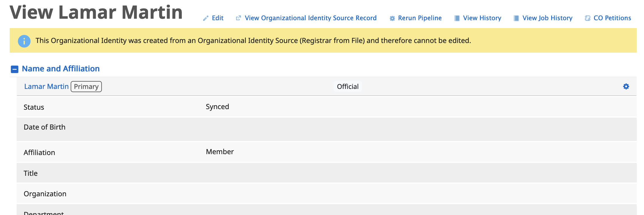Open the Lamar Martin name link
Screen dimensions: 644x215
click(x=46, y=87)
